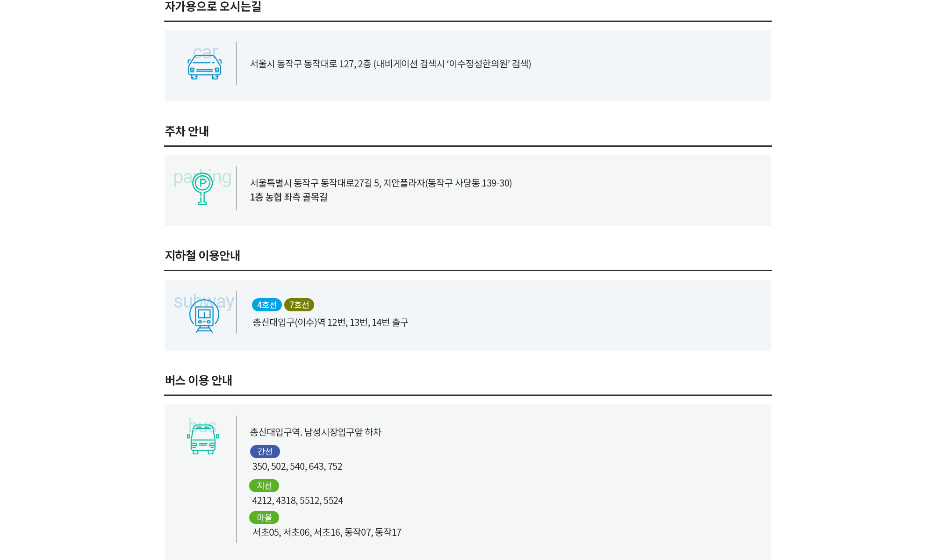Click the 간선 blue bus badge
The width and height of the screenshot is (935, 560).
(x=265, y=452)
